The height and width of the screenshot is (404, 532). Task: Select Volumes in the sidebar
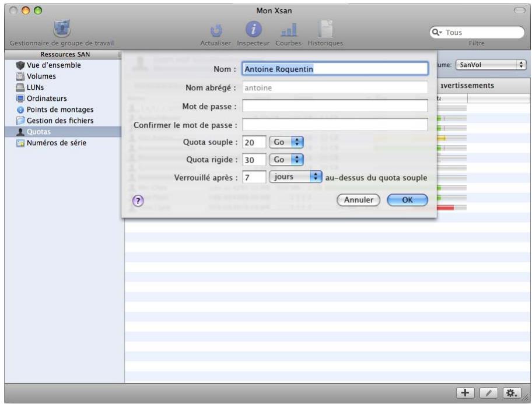coord(36,76)
